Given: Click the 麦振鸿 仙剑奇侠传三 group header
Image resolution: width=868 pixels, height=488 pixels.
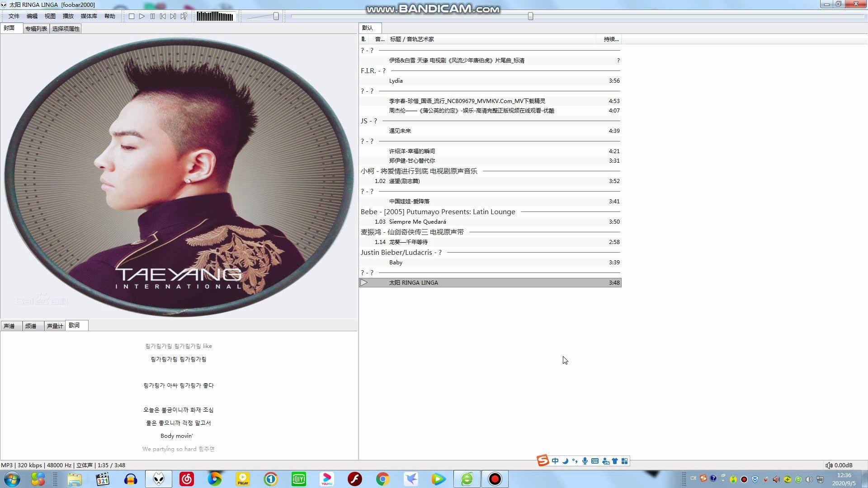Looking at the screenshot, I should pos(490,232).
